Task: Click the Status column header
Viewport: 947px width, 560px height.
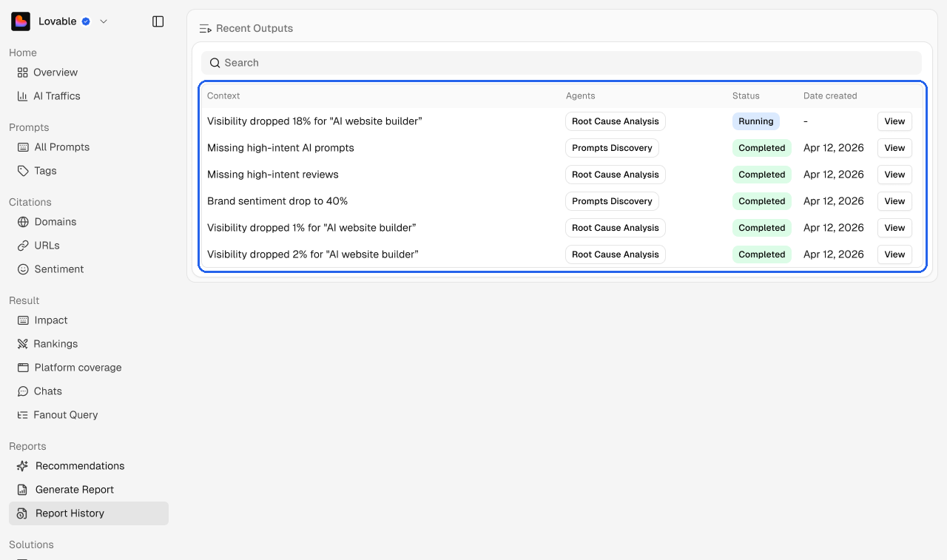Action: pyautogui.click(x=746, y=96)
